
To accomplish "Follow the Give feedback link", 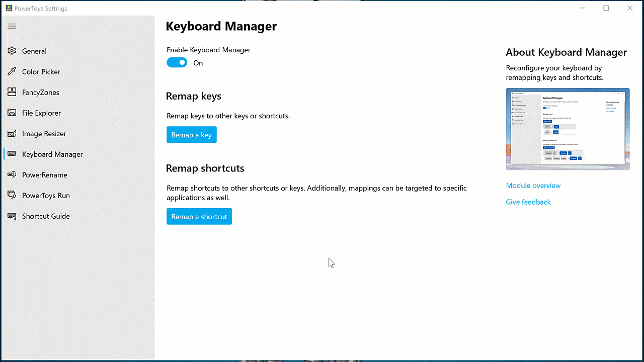I will [528, 202].
